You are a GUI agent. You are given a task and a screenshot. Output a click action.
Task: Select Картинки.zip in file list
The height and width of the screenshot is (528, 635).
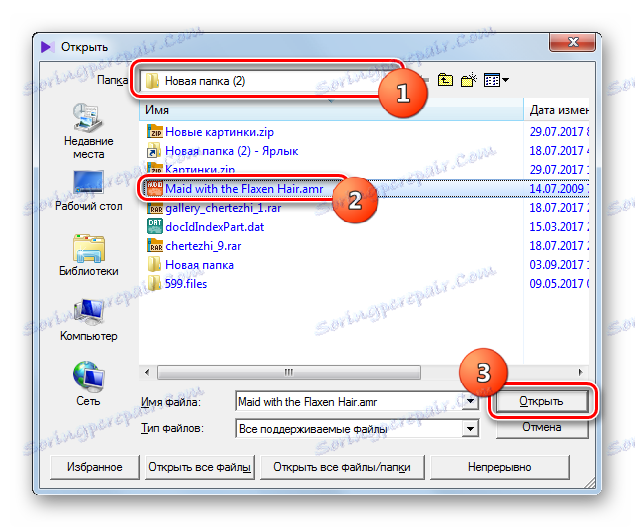click(200, 169)
